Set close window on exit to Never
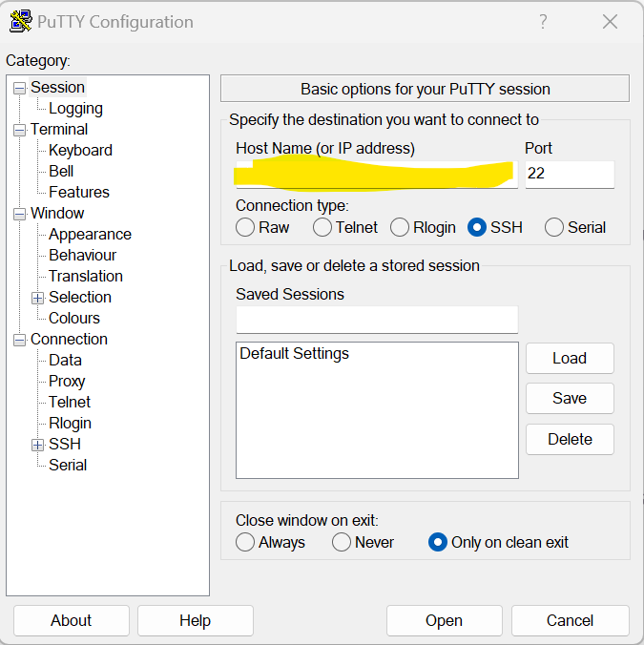Image resolution: width=644 pixels, height=645 pixels. [x=342, y=542]
